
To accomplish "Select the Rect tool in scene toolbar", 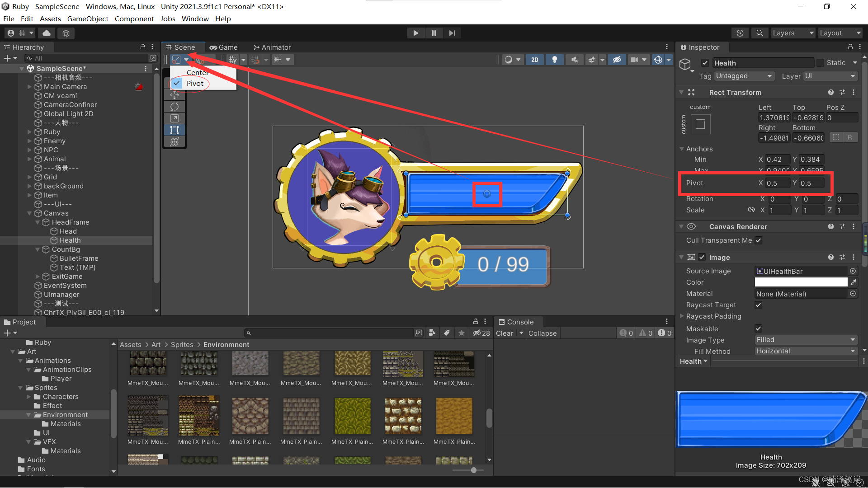I will [175, 130].
